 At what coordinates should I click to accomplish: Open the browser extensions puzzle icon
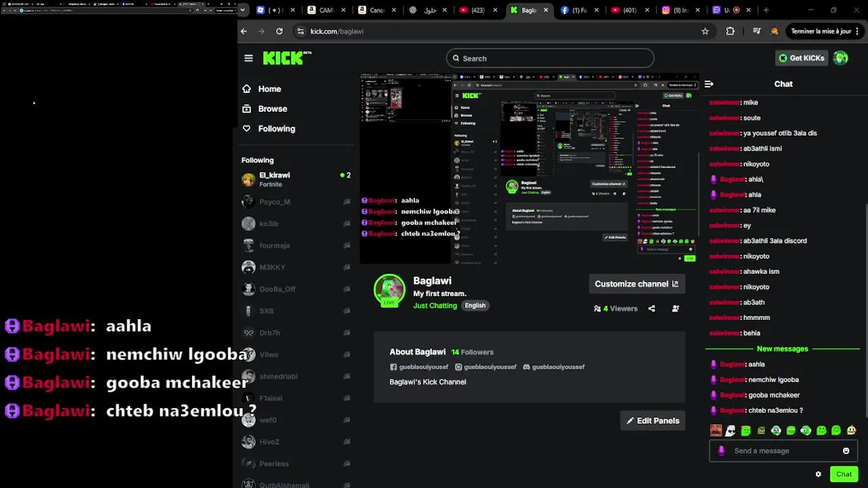(730, 31)
